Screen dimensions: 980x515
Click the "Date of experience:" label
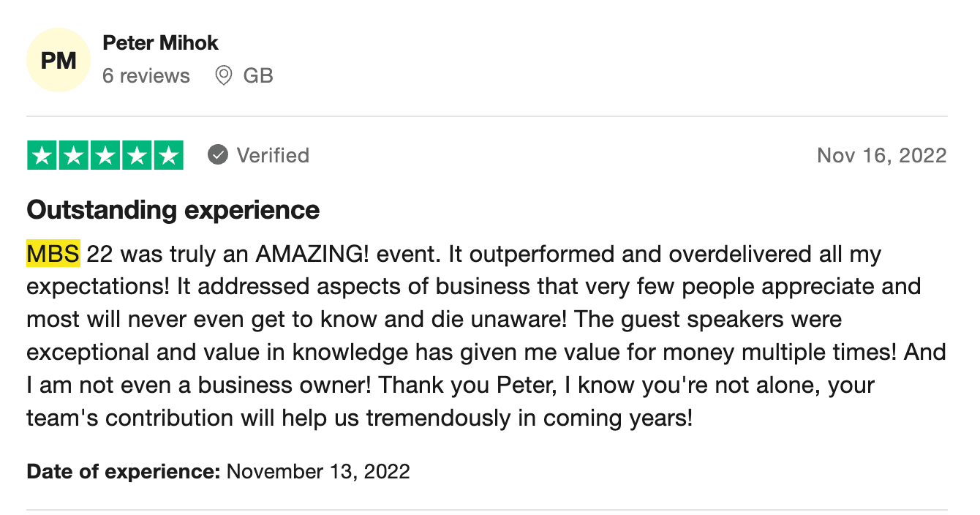[124, 471]
